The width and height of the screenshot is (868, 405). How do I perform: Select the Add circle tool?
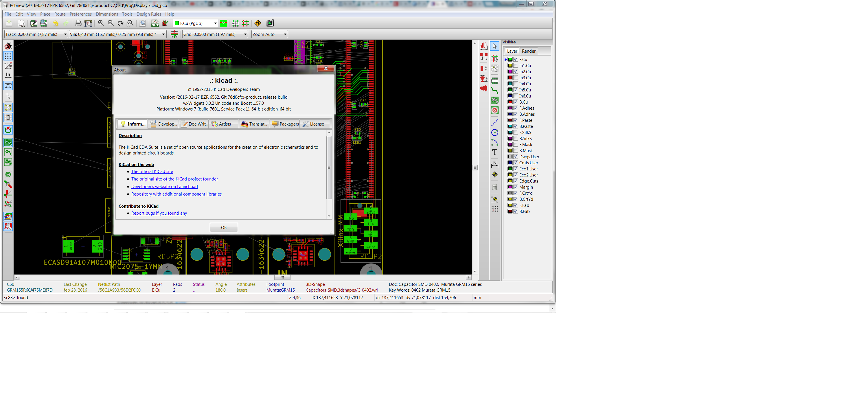pyautogui.click(x=495, y=132)
